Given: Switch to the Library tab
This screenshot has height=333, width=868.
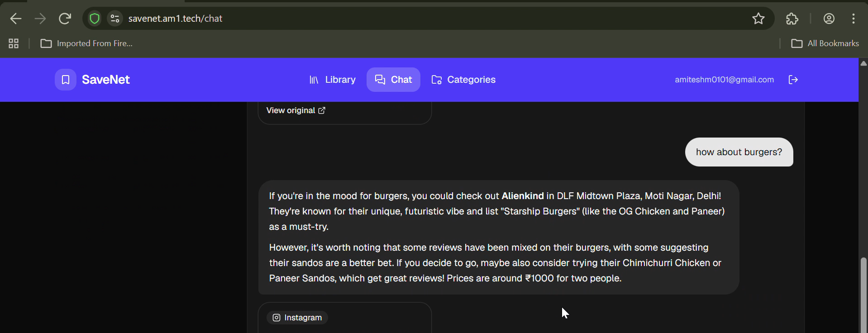Looking at the screenshot, I should pos(332,80).
